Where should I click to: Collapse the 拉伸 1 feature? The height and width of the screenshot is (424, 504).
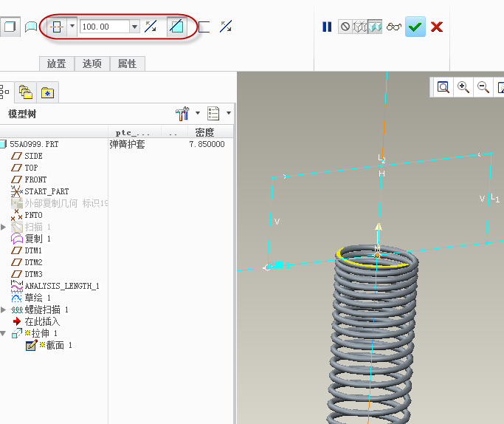[4, 334]
